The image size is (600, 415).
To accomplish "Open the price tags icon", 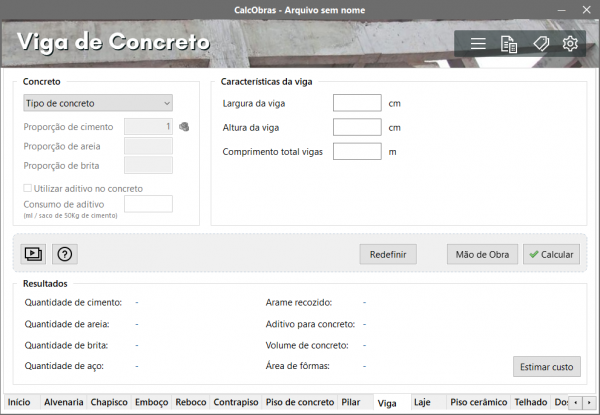I will (540, 44).
